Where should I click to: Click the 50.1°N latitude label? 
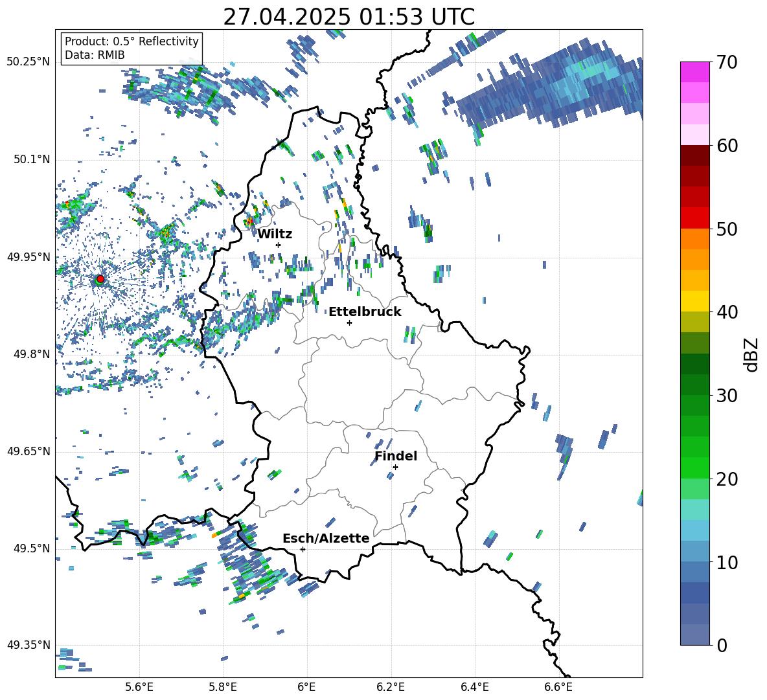coord(32,159)
